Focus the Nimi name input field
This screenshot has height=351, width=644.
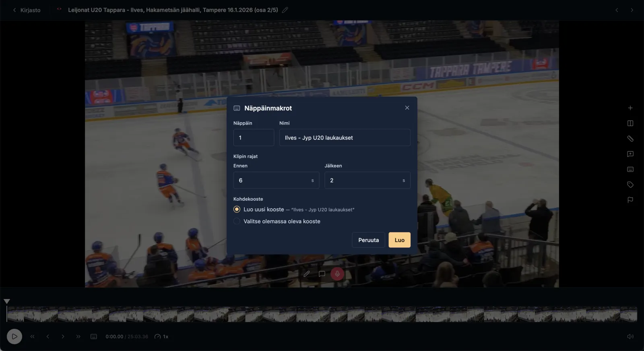click(345, 138)
